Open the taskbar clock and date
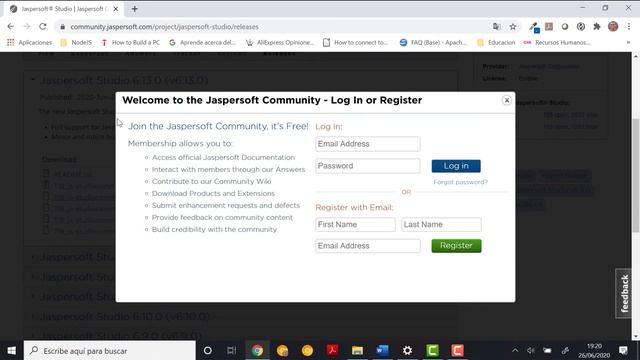 [594, 351]
